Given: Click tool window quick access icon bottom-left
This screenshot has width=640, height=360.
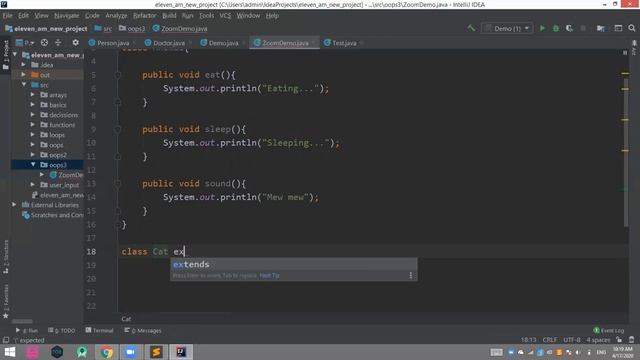Looking at the screenshot, I should point(6,340).
